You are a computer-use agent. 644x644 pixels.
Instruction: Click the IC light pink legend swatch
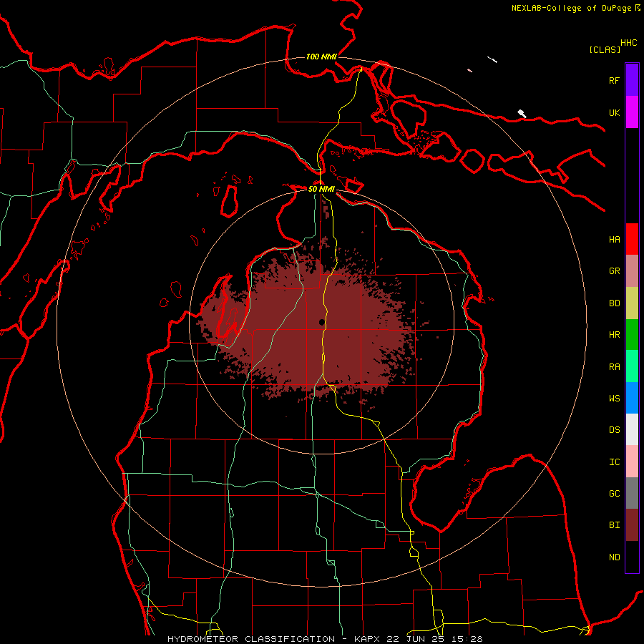[x=632, y=462]
